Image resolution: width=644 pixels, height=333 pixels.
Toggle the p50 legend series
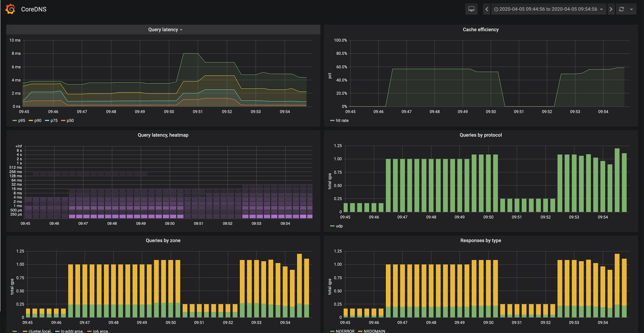(x=70, y=120)
